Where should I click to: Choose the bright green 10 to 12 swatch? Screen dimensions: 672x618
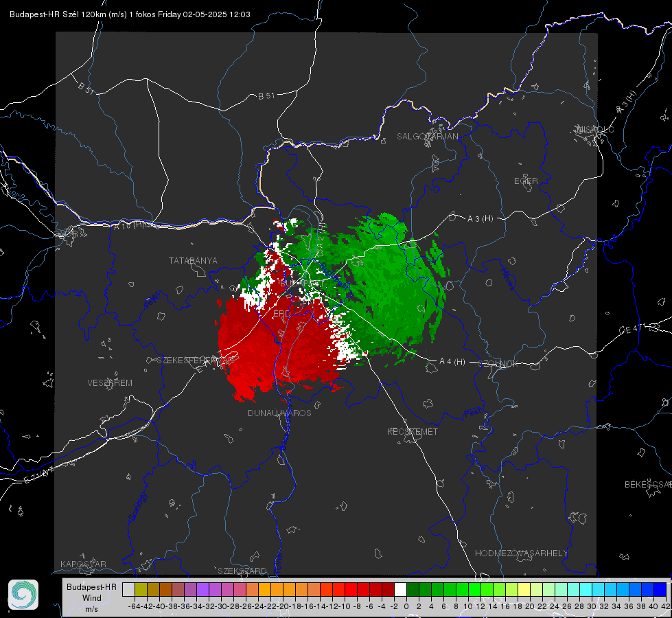(474, 589)
